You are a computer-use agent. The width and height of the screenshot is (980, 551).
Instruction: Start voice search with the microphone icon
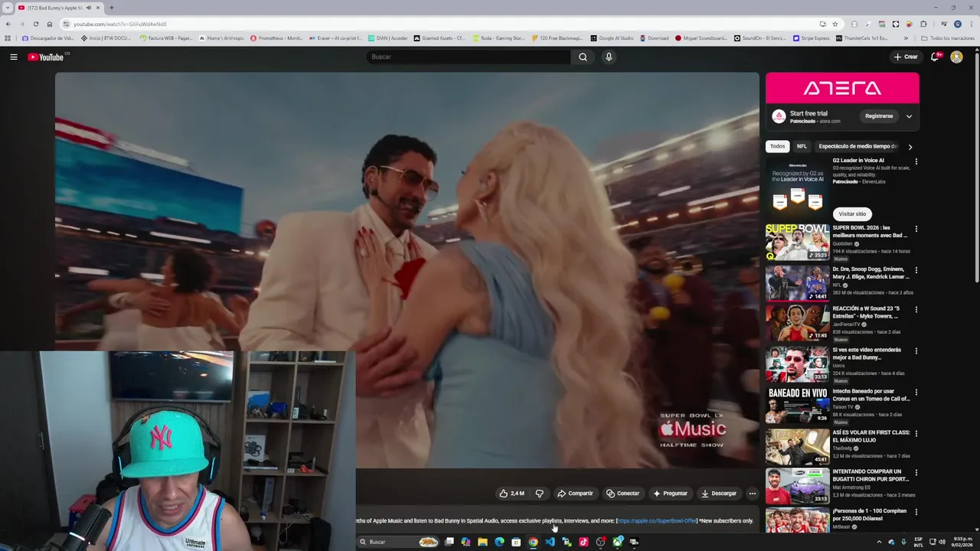pyautogui.click(x=609, y=57)
